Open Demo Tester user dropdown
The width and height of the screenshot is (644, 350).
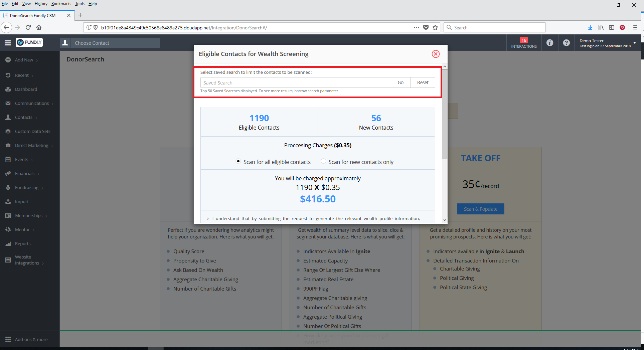[634, 43]
